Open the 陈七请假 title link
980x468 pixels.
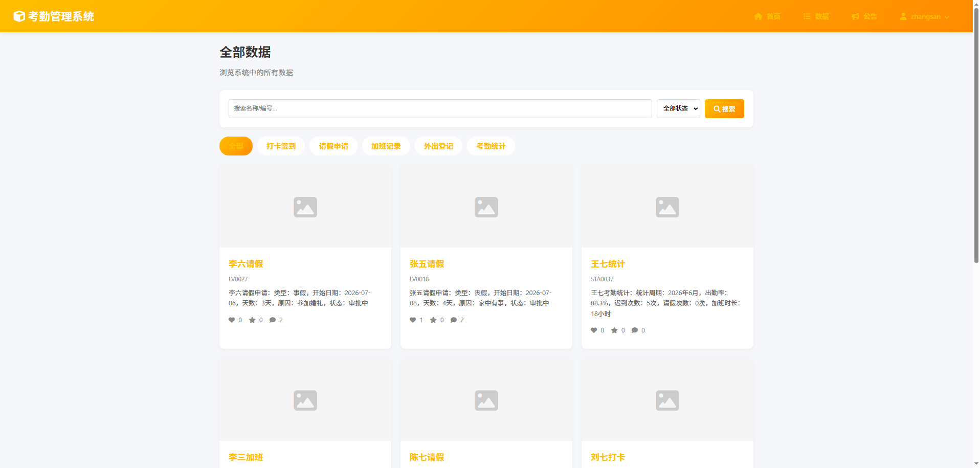coord(427,457)
